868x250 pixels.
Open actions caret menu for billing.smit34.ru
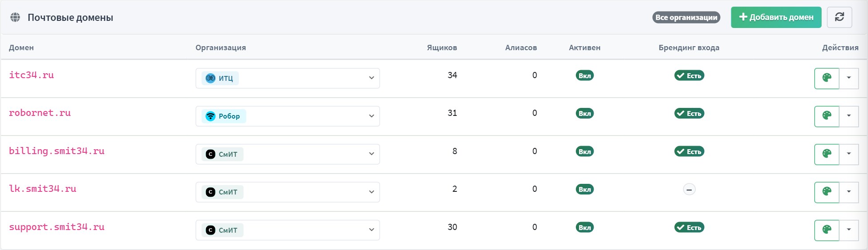coord(849,154)
